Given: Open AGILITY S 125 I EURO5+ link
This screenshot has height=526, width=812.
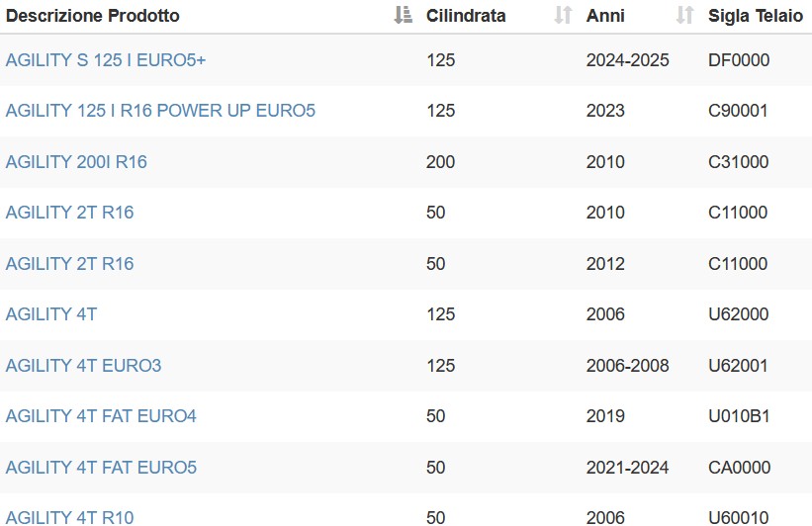Looking at the screenshot, I should pos(106,60).
